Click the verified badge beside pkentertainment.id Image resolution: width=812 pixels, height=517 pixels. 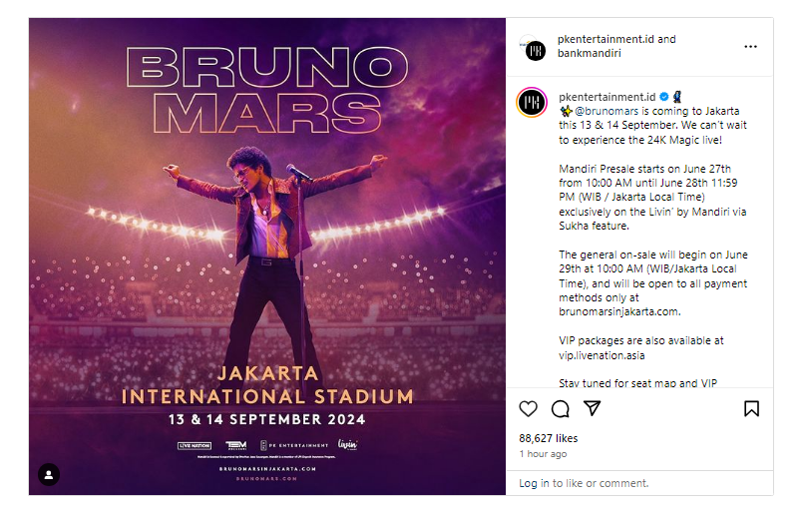(x=662, y=97)
